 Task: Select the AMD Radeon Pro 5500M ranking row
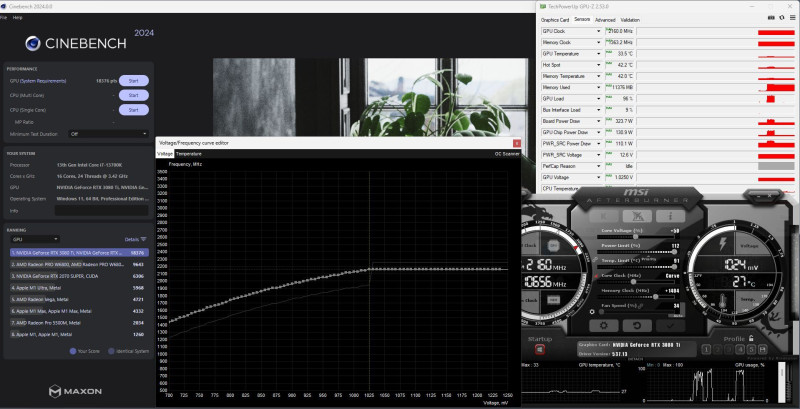click(x=79, y=323)
